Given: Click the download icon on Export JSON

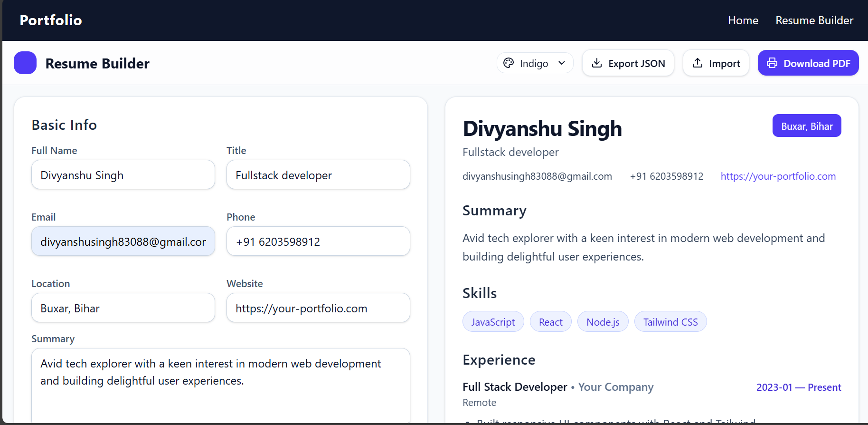Looking at the screenshot, I should coord(597,63).
